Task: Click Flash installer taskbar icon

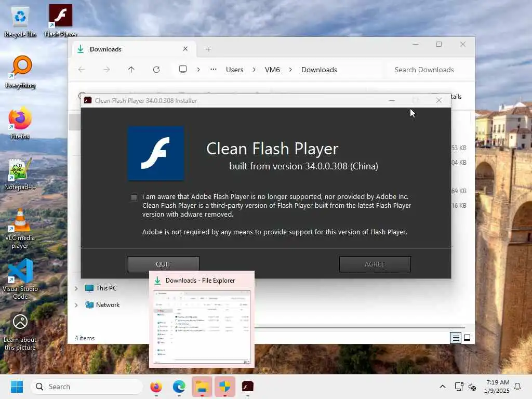Action: [248, 387]
